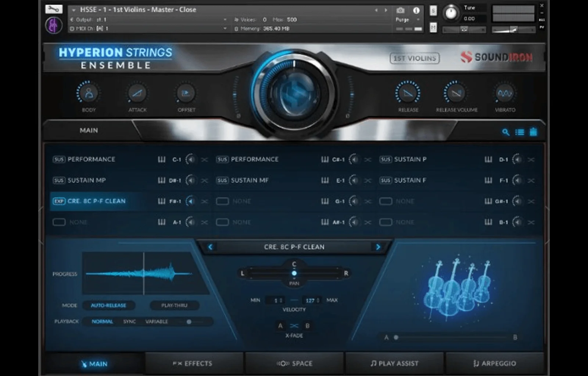The height and width of the screenshot is (376, 588).
Task: Select the Sustain MF articulation slot
Action: (x=250, y=180)
